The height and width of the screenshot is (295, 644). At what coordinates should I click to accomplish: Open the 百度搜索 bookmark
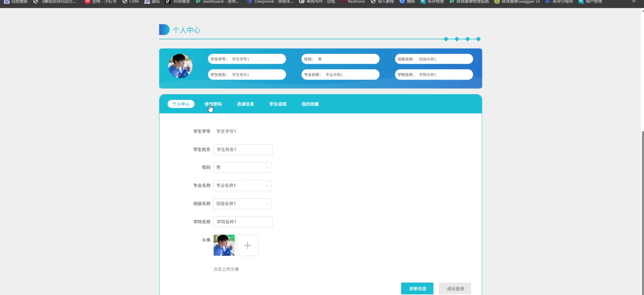click(16, 2)
